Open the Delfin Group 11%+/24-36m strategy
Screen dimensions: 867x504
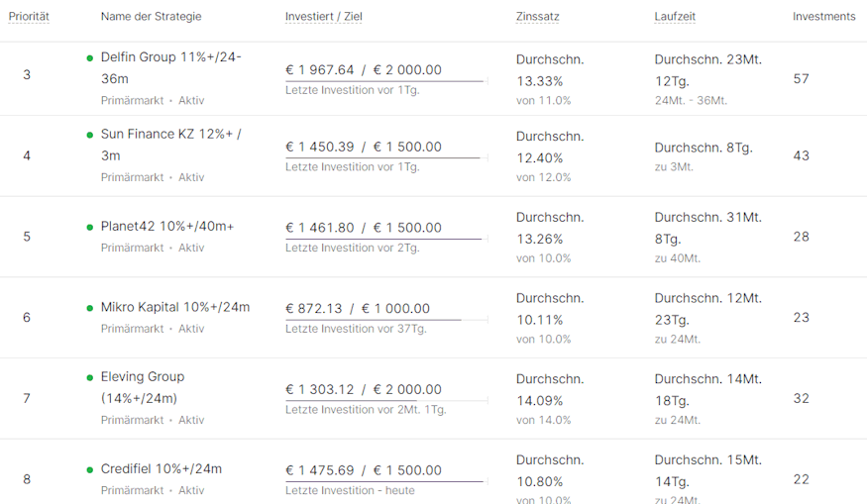170,67
